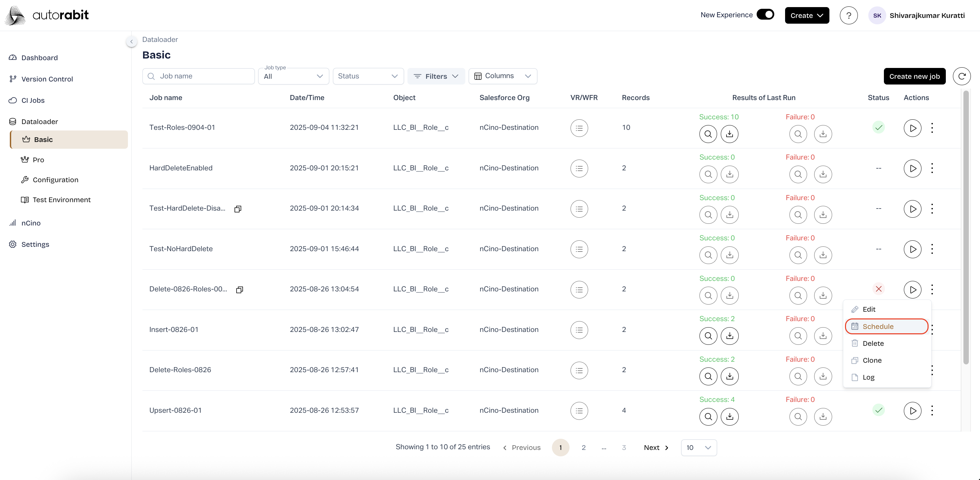
Task: Go to Next page of entries
Action: coord(656,447)
